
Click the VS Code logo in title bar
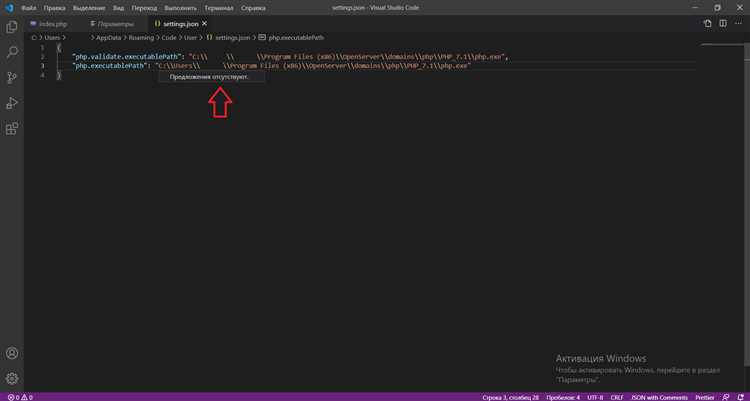pos(9,8)
